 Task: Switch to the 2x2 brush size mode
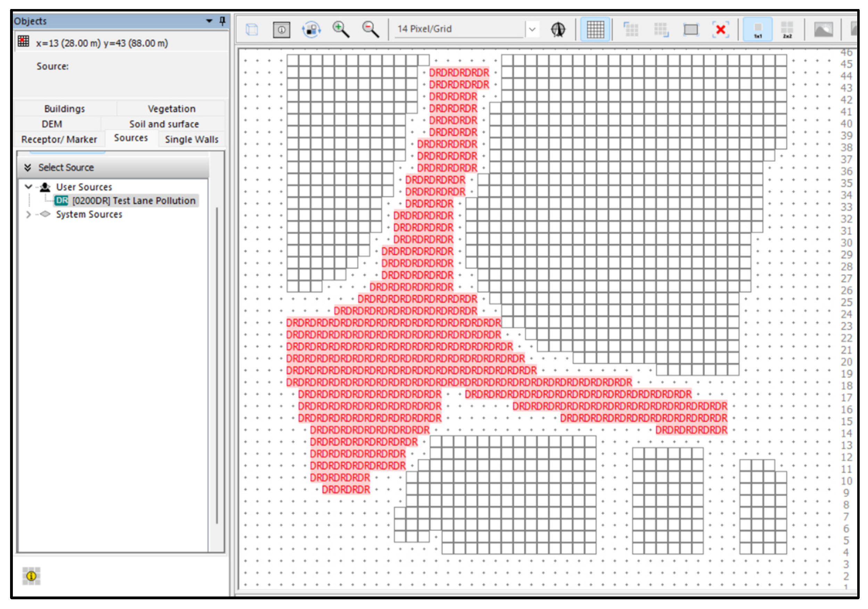(787, 30)
